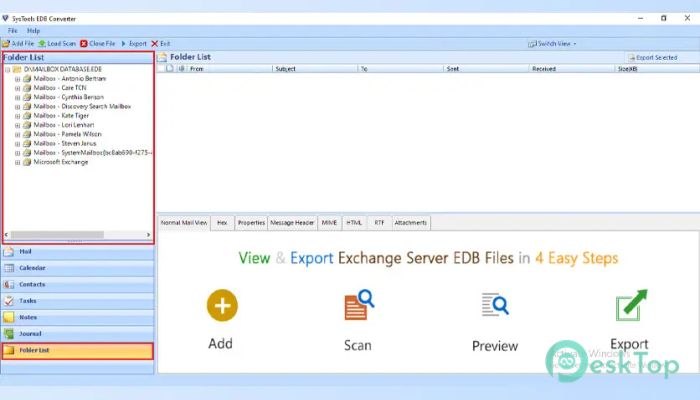The width and height of the screenshot is (700, 400).
Task: Expand Mailbox - Steven Jenus node
Action: (17, 144)
